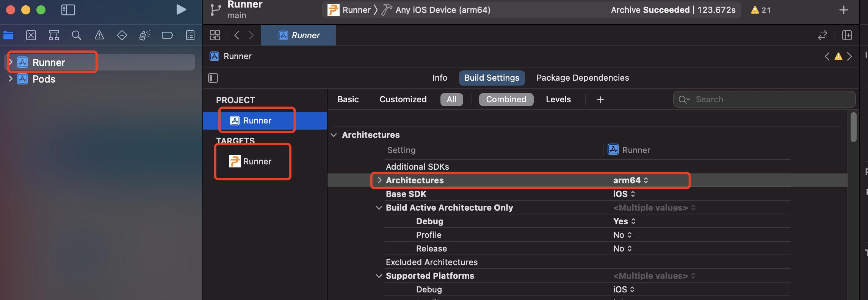Screen dimensions: 868x300
Task: Collapse the Architectures section header
Action: coord(334,135)
